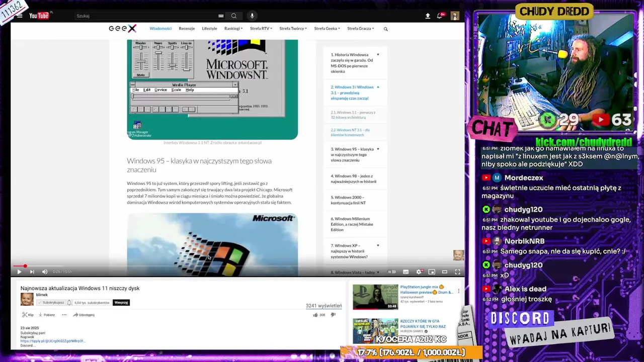The width and height of the screenshot is (644, 362).
Task: Jump to 2.2 Windows NT 3.1 subsection
Action: point(350,132)
